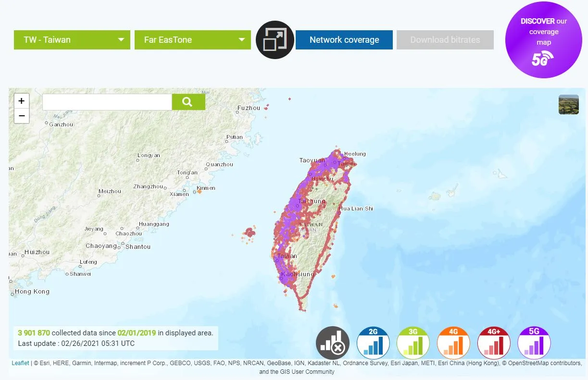This screenshot has width=588, height=380.
Task: Click the Last update timestamp text
Action: tap(76, 343)
